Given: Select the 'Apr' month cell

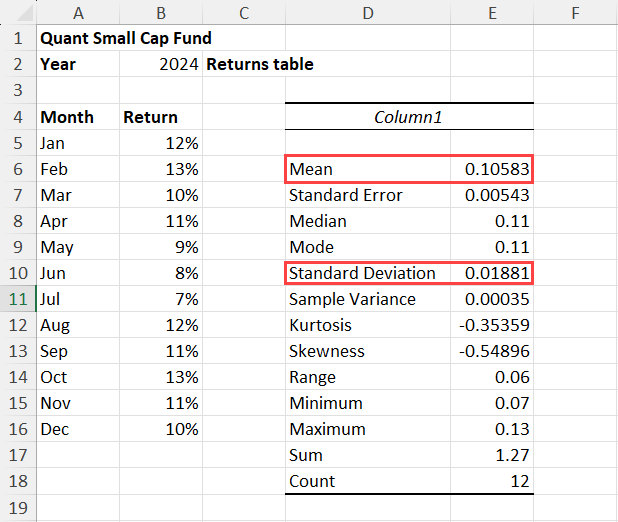Looking at the screenshot, I should pyautogui.click(x=78, y=221).
